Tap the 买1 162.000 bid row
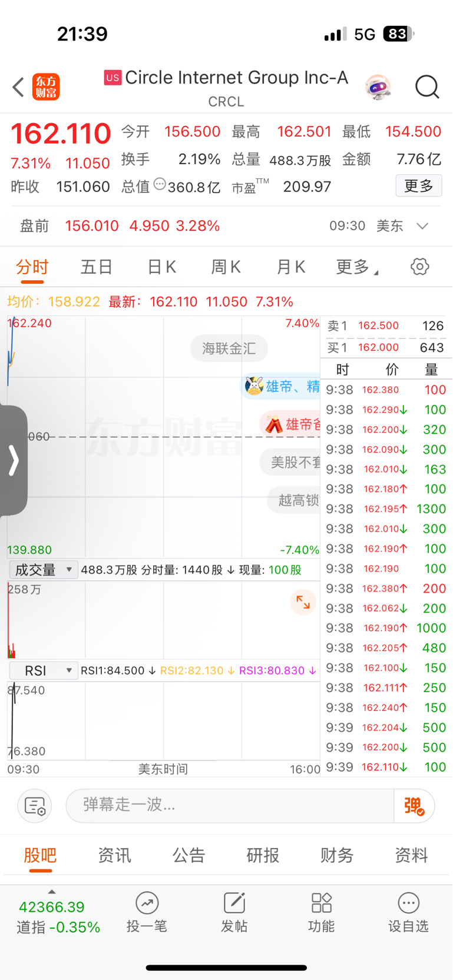 coord(386,347)
